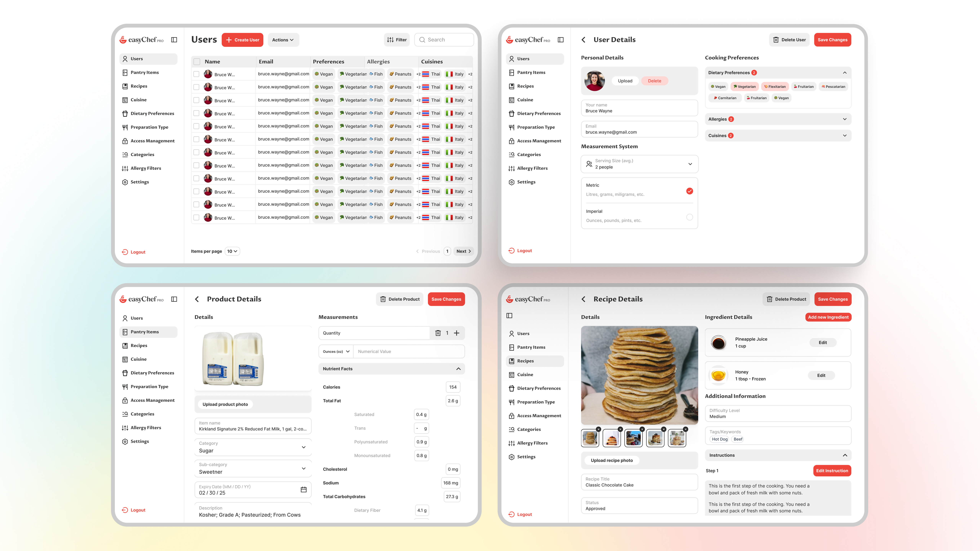Open Allergy Filters in Recipe Details sidebar

tap(532, 443)
